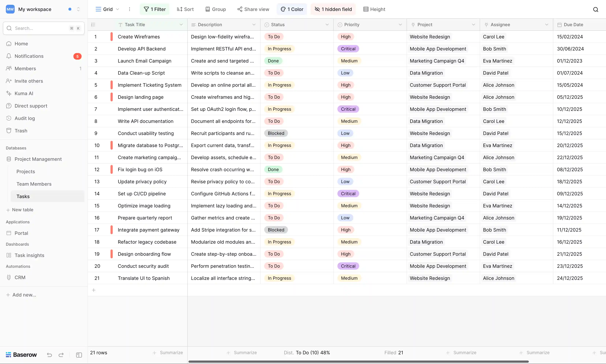Switch to the Team Members table
The image size is (606, 364).
click(34, 184)
